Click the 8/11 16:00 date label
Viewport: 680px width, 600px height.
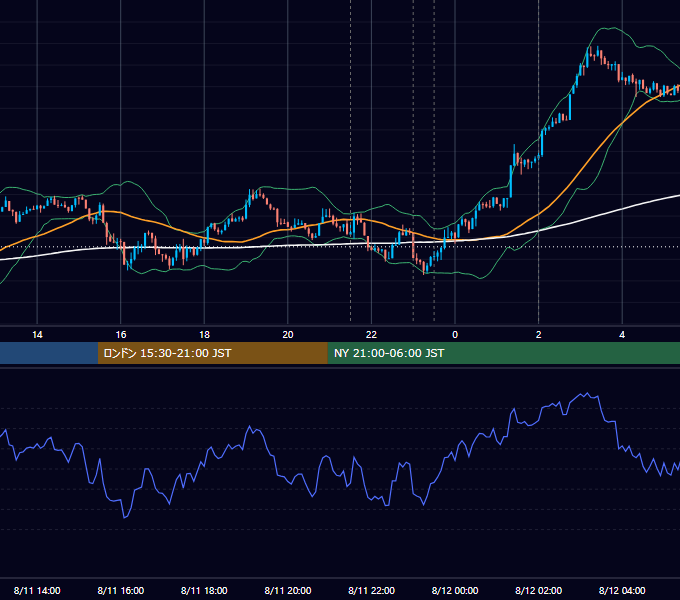tap(121, 590)
